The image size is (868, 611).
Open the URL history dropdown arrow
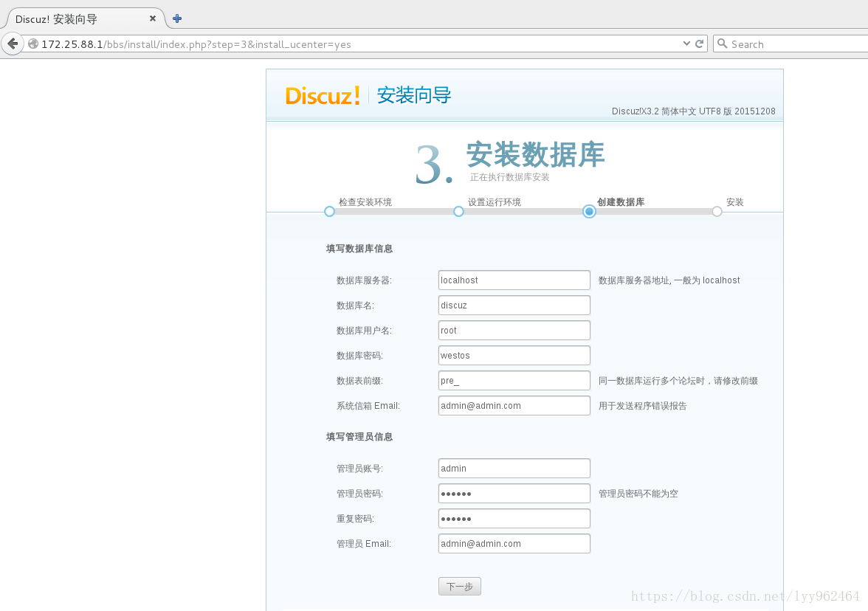[x=686, y=44]
